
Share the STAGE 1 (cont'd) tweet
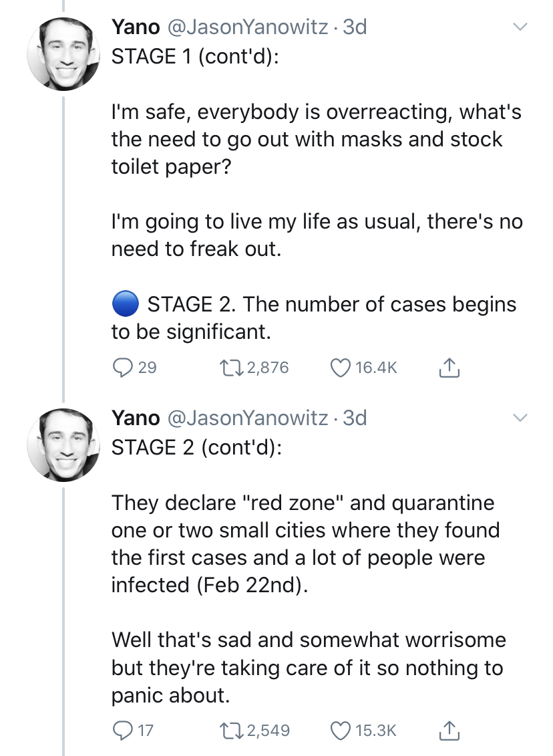[448, 367]
